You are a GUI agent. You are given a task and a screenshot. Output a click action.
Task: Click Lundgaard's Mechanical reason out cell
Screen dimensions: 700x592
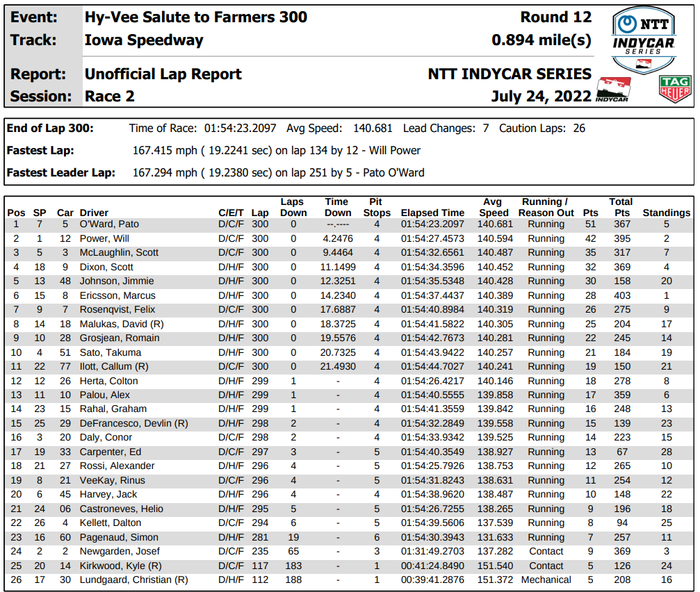(546, 580)
